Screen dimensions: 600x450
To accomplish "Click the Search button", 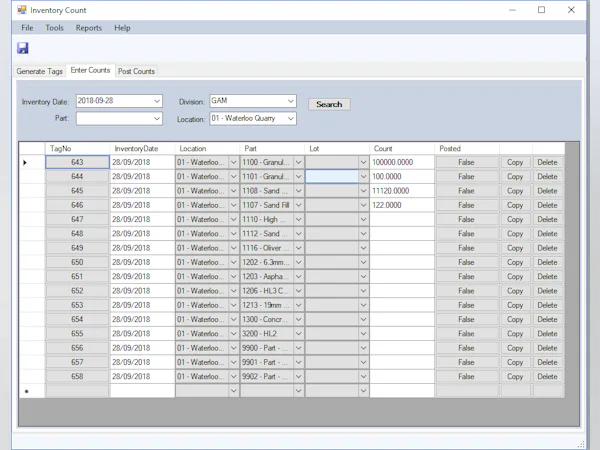I will [329, 104].
